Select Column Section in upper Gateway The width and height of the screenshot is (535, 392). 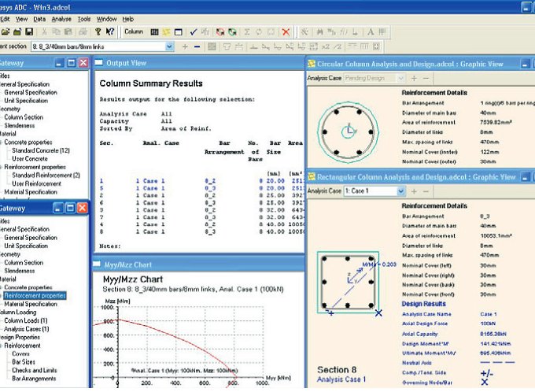(24, 117)
